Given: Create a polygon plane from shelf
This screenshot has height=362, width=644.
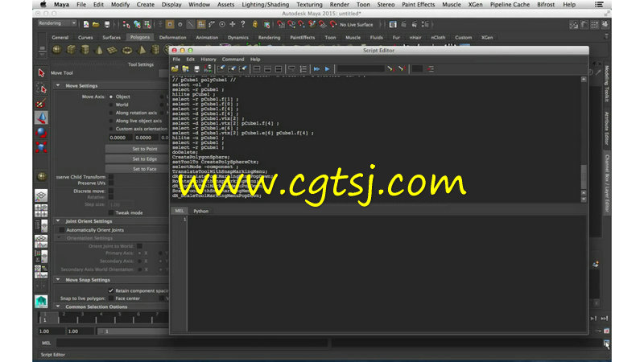Looking at the screenshot, I should (x=112, y=50).
